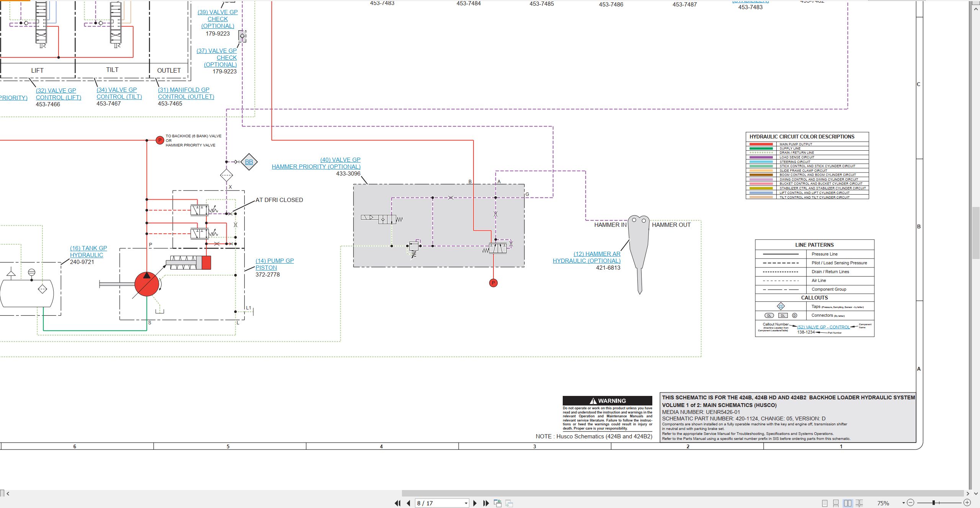Click the zoom in plus button
Viewport: 980px width, 508px height.
(x=967, y=503)
